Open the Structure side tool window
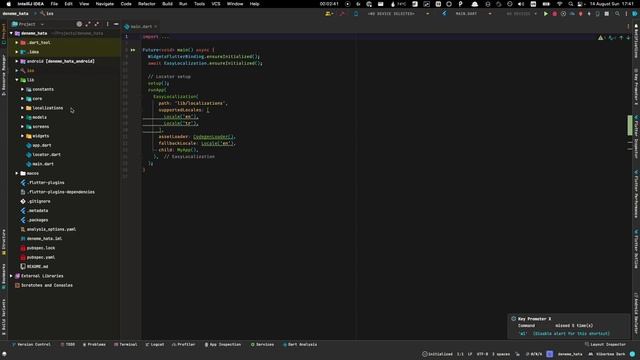Viewport: 640px width, 360px height. tap(4, 242)
